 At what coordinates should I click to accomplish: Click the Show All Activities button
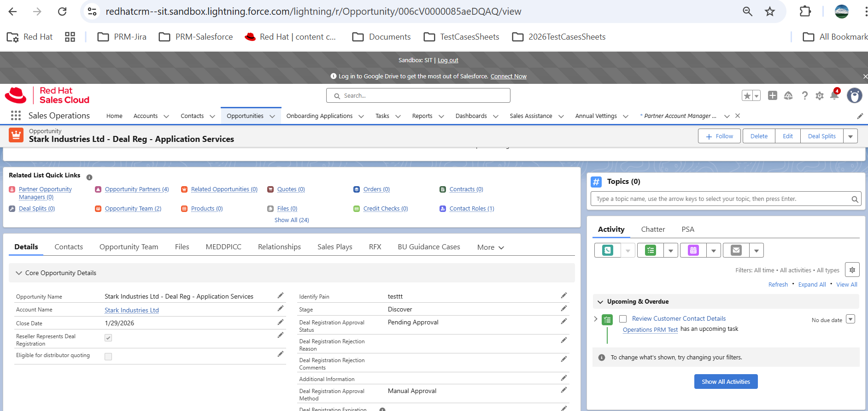tap(726, 382)
